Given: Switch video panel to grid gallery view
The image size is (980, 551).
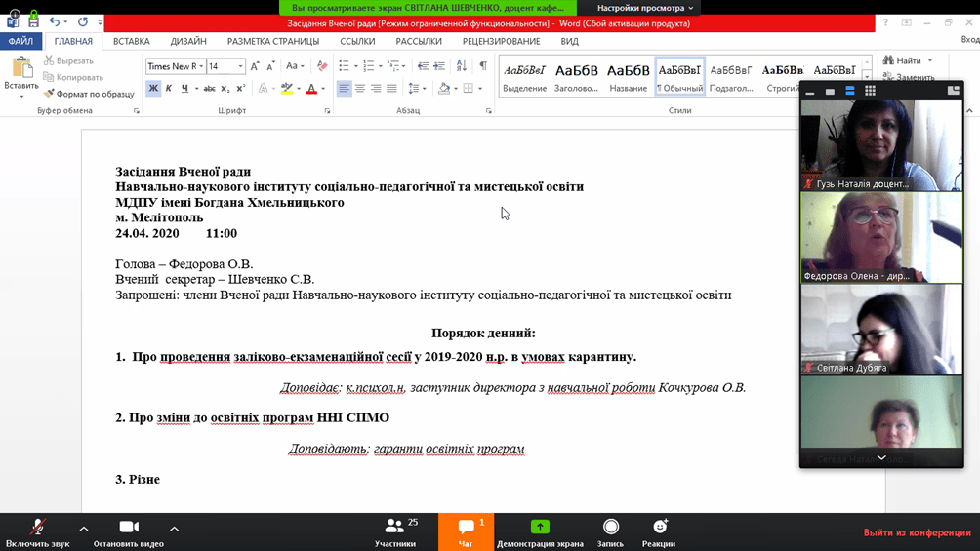Looking at the screenshot, I should [x=870, y=91].
